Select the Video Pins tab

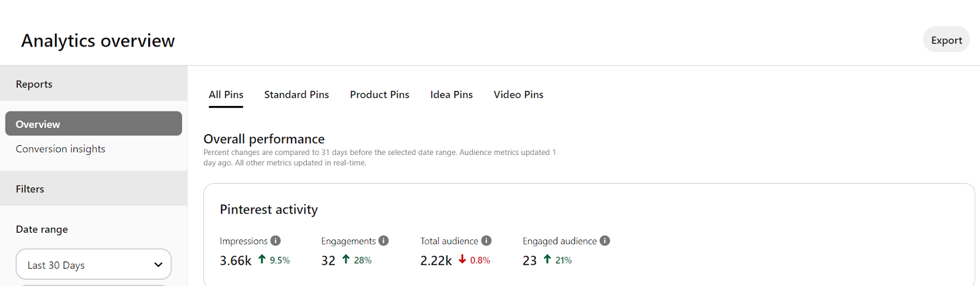[x=518, y=94]
